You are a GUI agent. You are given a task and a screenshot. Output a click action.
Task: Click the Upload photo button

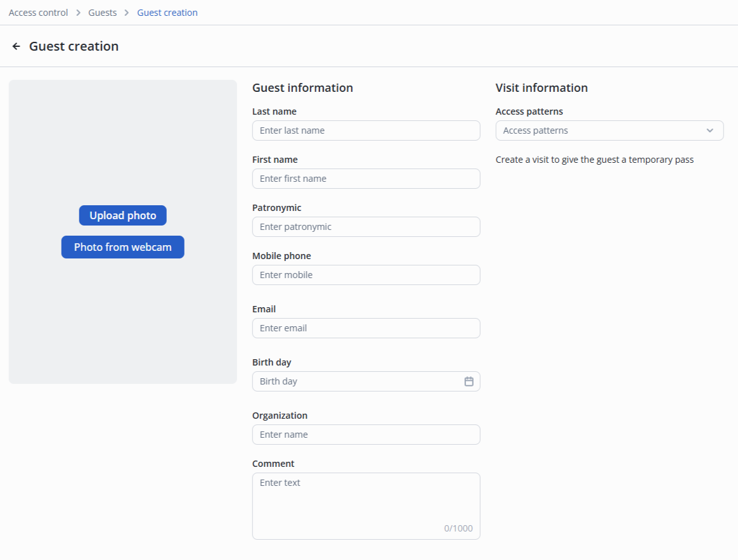pos(122,215)
